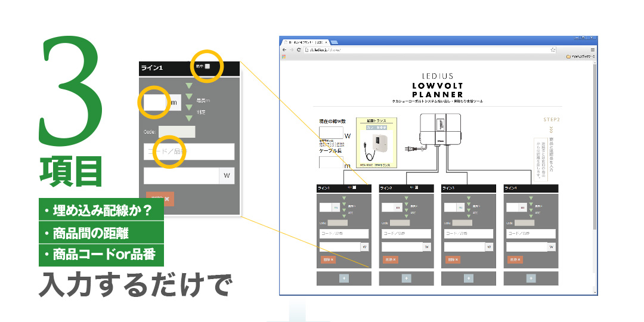
Task: Click the wattage field in enlarged panel
Action: [x=181, y=176]
